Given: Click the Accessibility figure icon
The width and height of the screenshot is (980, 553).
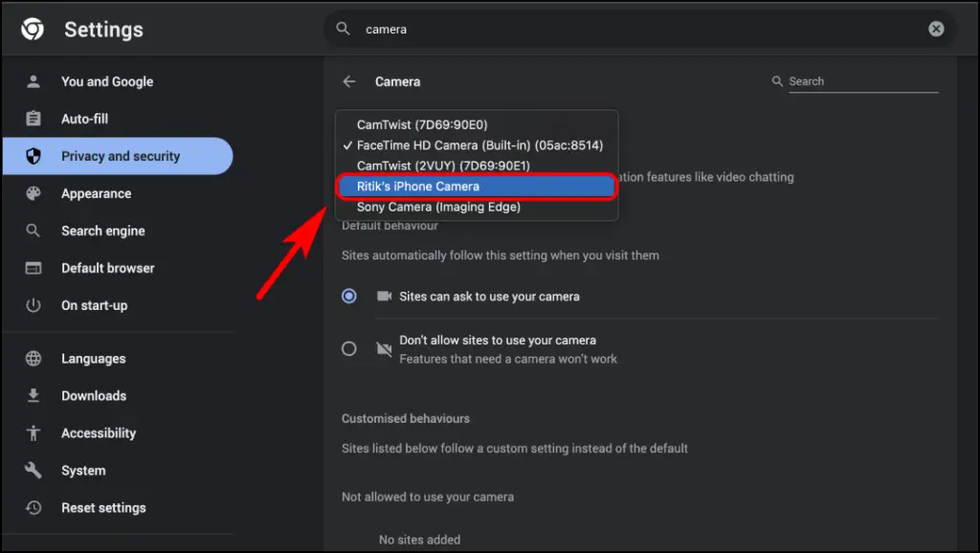Looking at the screenshot, I should [x=33, y=433].
